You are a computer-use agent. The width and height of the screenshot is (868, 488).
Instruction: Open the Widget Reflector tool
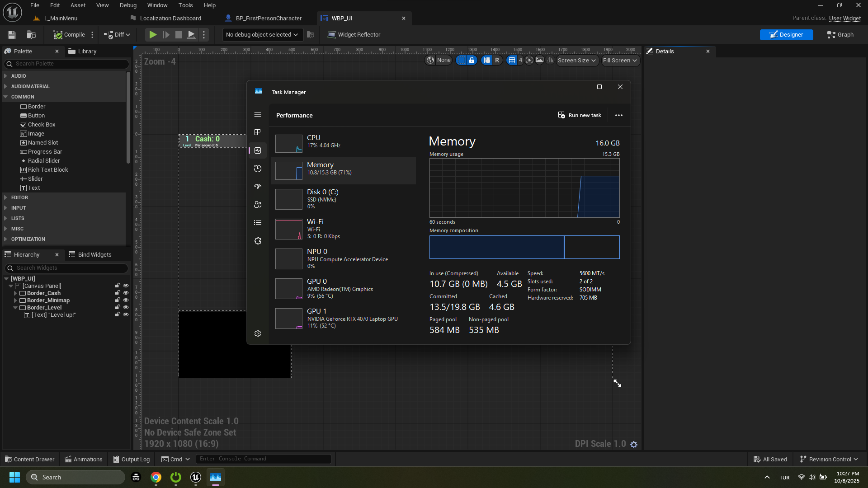click(x=354, y=35)
